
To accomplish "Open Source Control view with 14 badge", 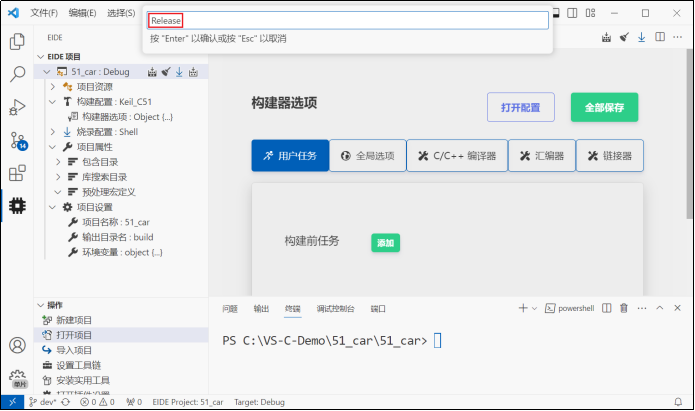I will 18,141.
